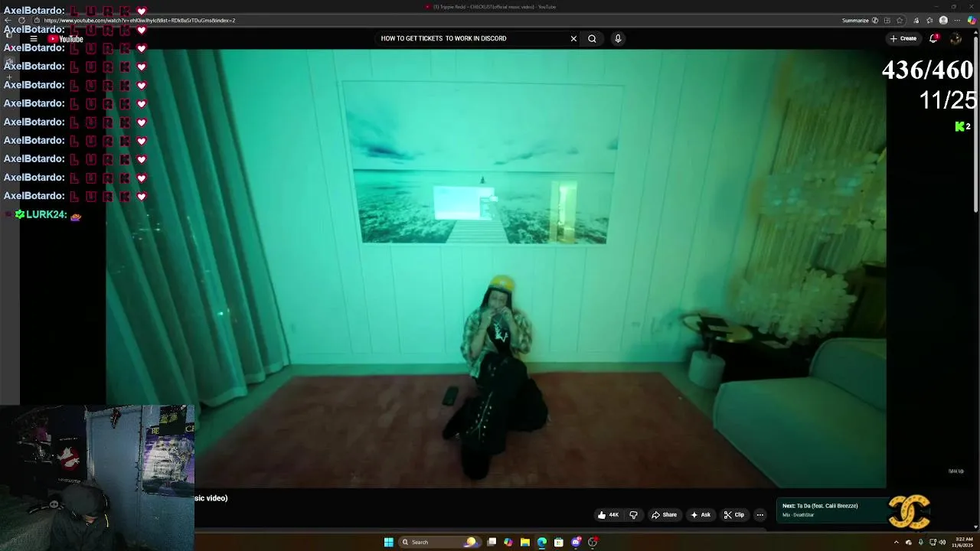Open the YouTube account avatar menu
Viewport: 980px width, 551px height.
(955, 38)
